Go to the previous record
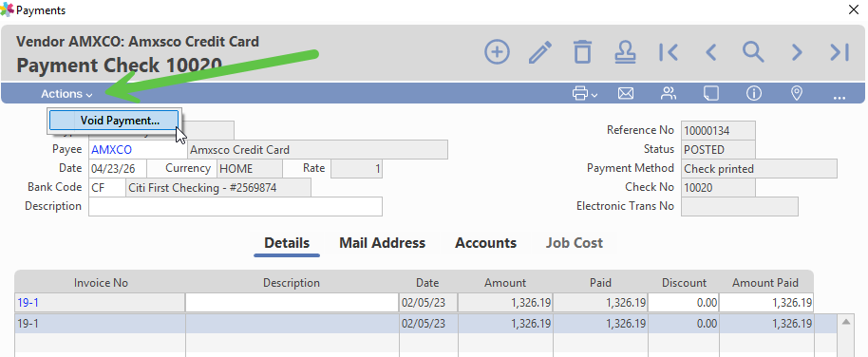Viewport: 868px width, 357px height. coord(710,52)
